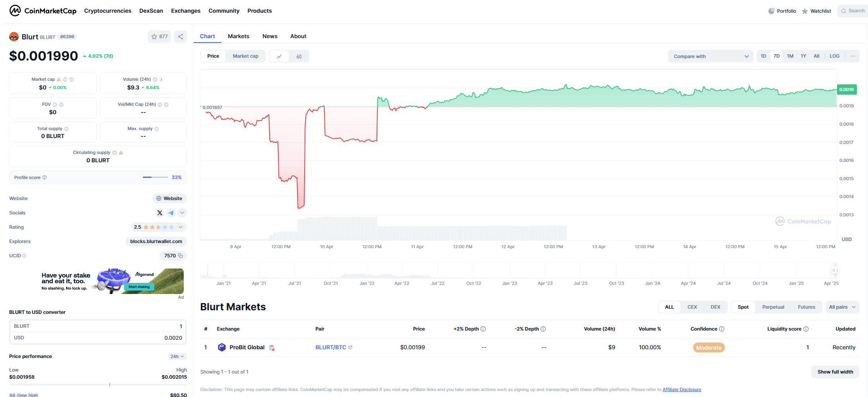Open blocks.blurtwallet.com explorer
This screenshot has width=868, height=397.
(156, 241)
